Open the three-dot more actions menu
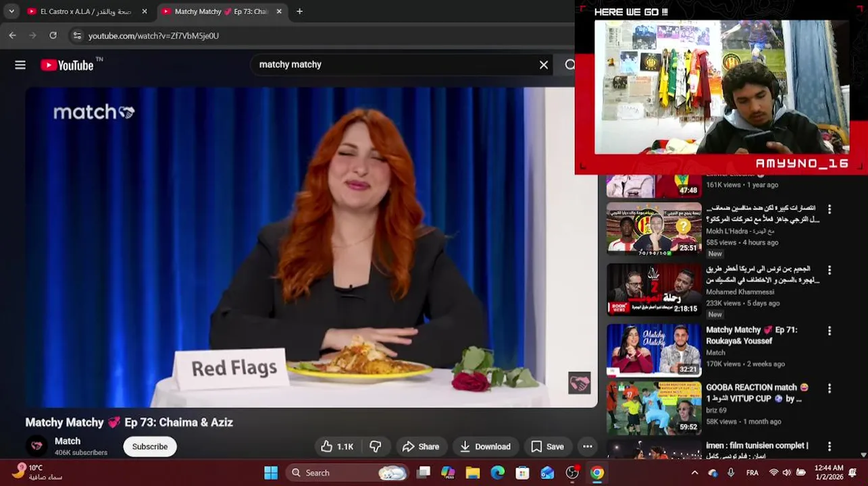Screen dimensions: 868x486 (588, 446)
